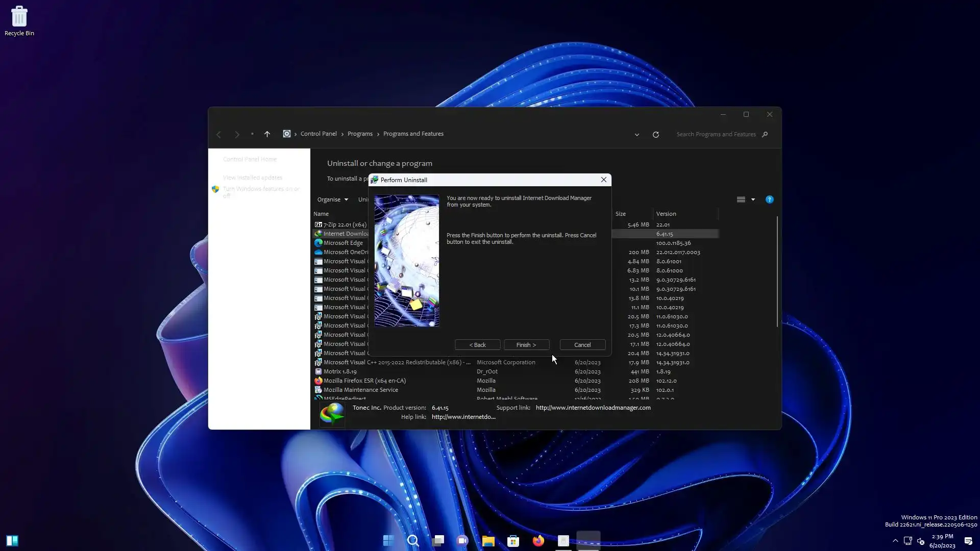Close the Perform Uninstall dialog
The image size is (980, 551).
[x=604, y=180]
